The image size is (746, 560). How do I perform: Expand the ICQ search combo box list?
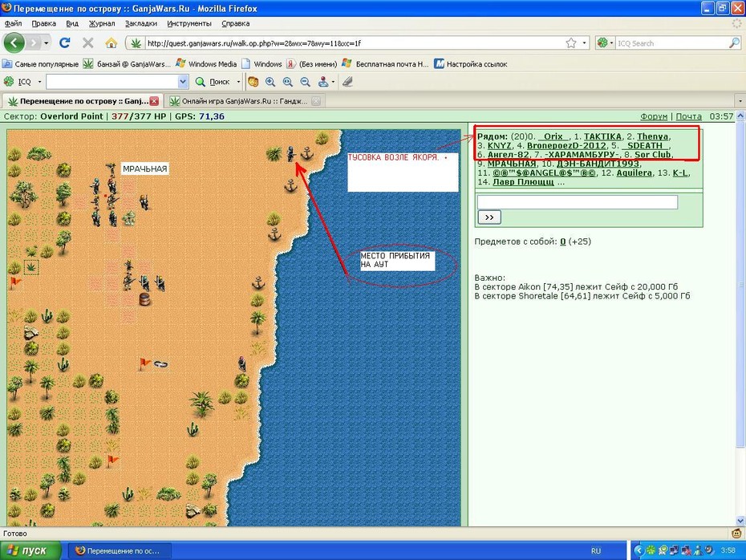(183, 82)
